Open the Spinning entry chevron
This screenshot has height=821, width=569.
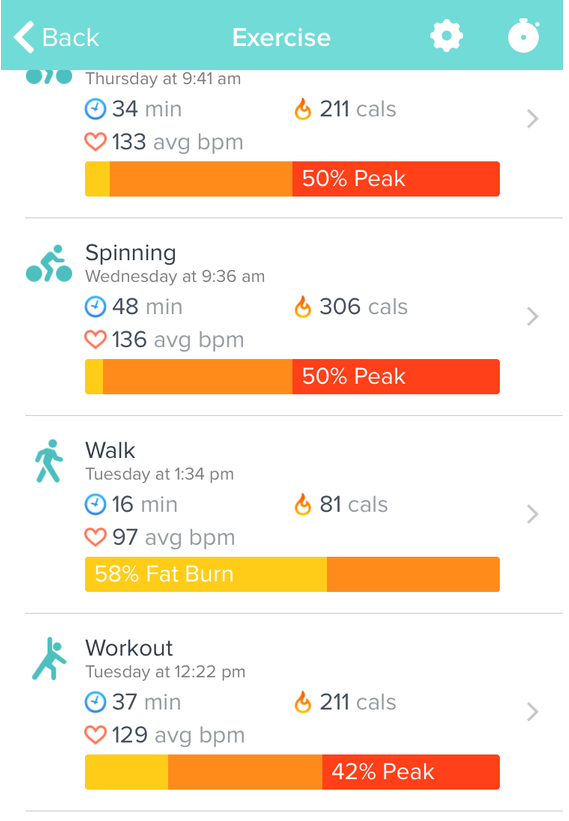(x=532, y=316)
